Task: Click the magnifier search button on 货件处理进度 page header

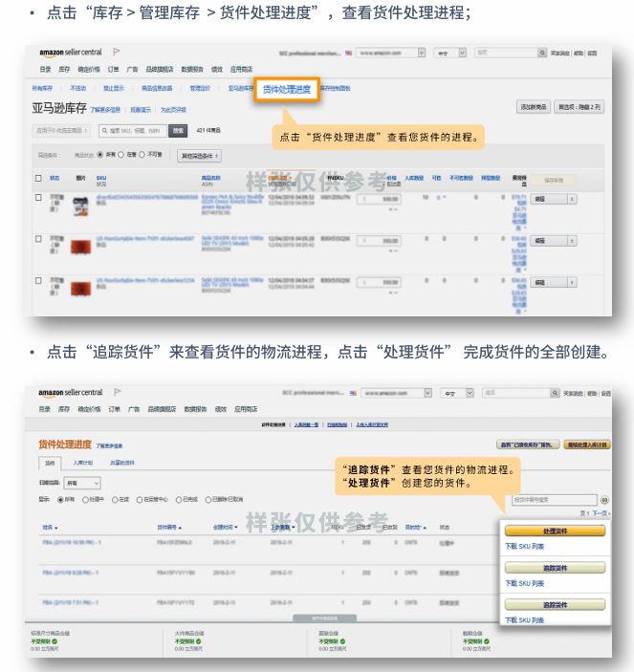Action: click(555, 393)
